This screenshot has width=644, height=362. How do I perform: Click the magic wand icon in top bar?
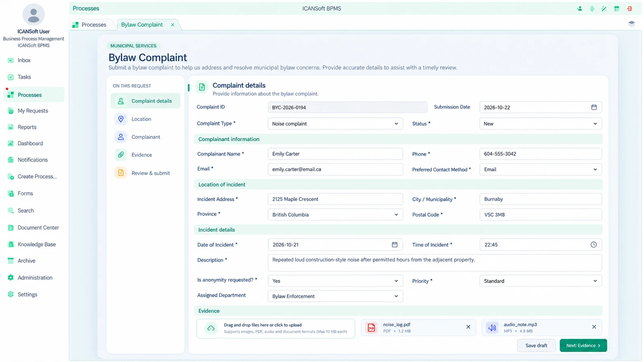tap(604, 8)
